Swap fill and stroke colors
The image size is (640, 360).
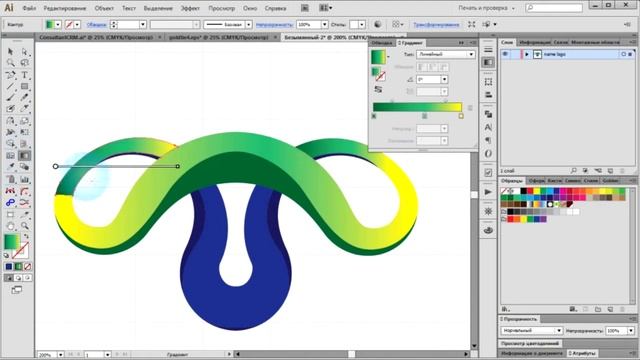[27, 236]
